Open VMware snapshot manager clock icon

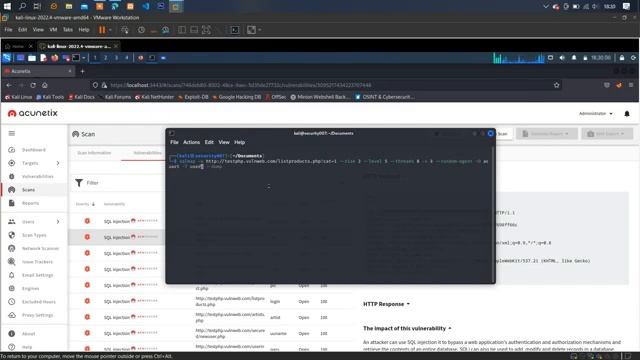pos(165,30)
